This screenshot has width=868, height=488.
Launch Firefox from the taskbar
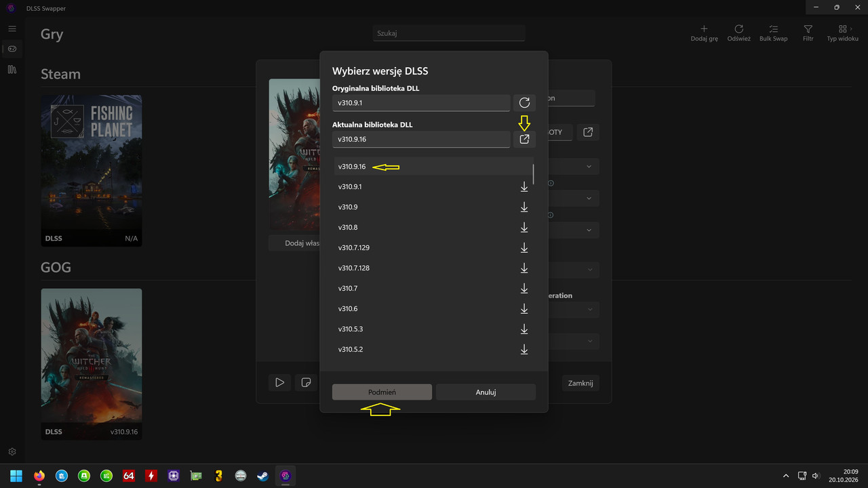tap(39, 476)
